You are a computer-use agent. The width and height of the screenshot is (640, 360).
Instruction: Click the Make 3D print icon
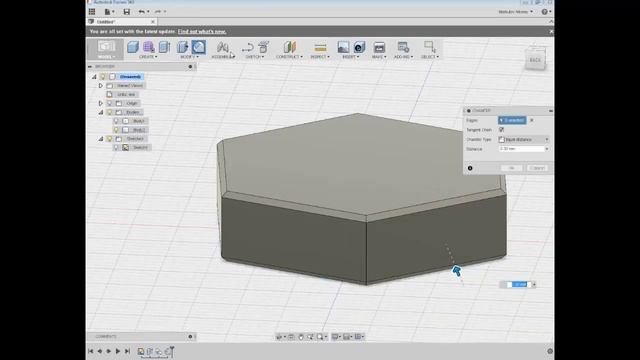pyautogui.click(x=379, y=47)
